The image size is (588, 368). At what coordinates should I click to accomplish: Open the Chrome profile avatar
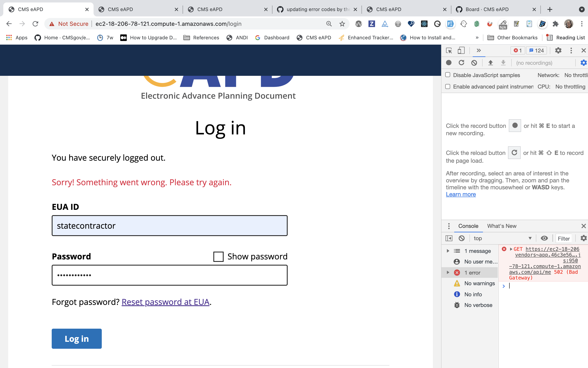(569, 24)
